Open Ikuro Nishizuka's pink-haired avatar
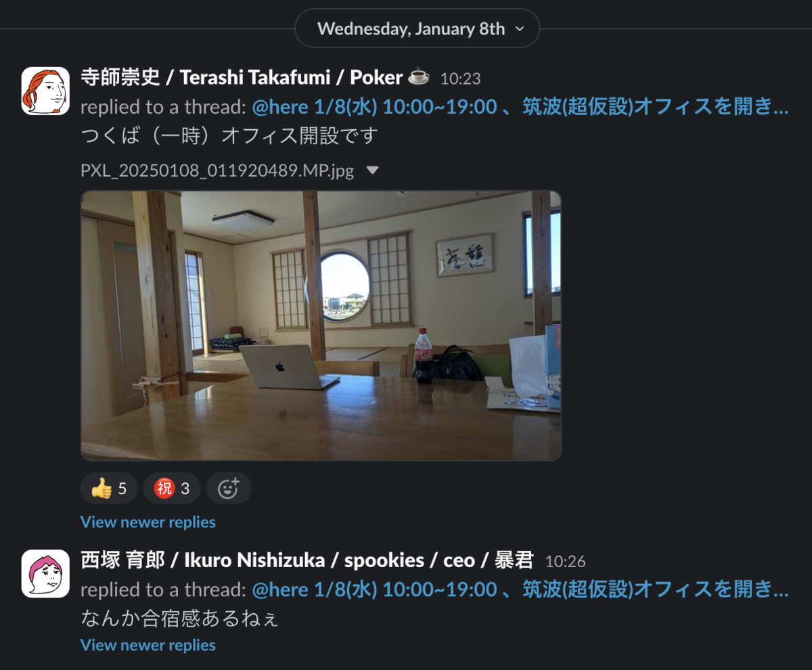The height and width of the screenshot is (670, 812). [x=45, y=574]
